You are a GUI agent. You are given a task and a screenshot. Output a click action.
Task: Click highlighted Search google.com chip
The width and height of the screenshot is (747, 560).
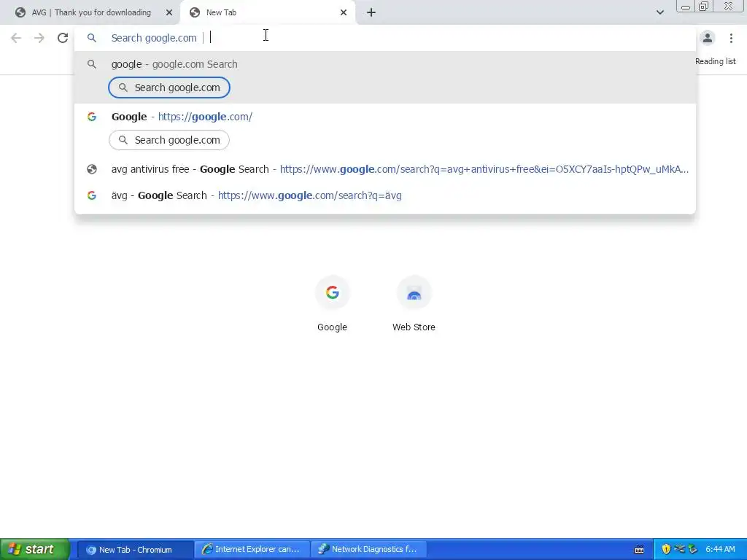click(x=169, y=87)
